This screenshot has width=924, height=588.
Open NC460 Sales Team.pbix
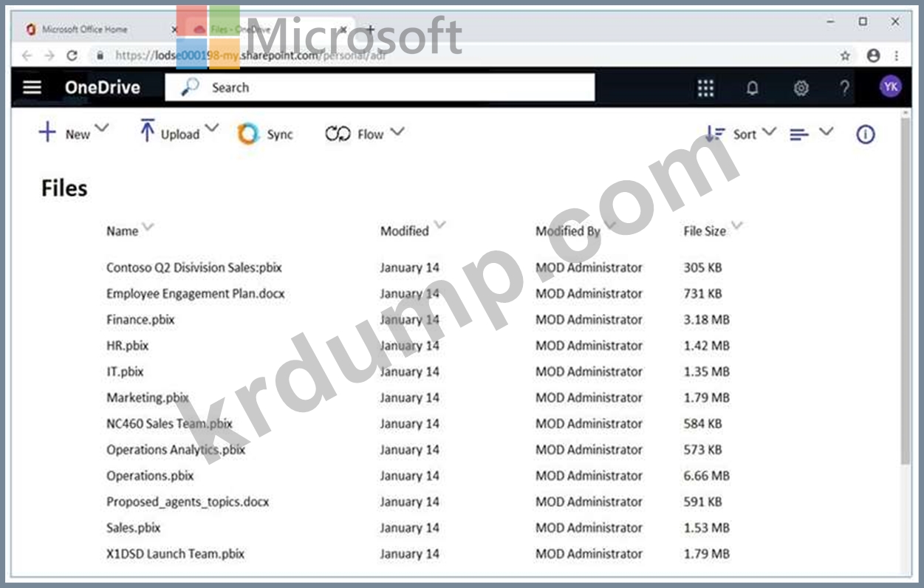tap(169, 424)
